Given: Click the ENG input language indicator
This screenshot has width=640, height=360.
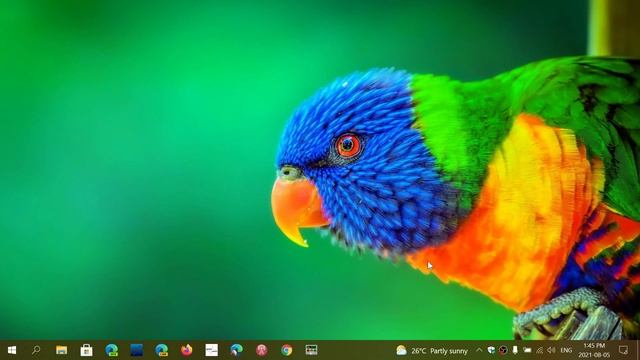Looking at the screenshot, I should click(x=566, y=351).
